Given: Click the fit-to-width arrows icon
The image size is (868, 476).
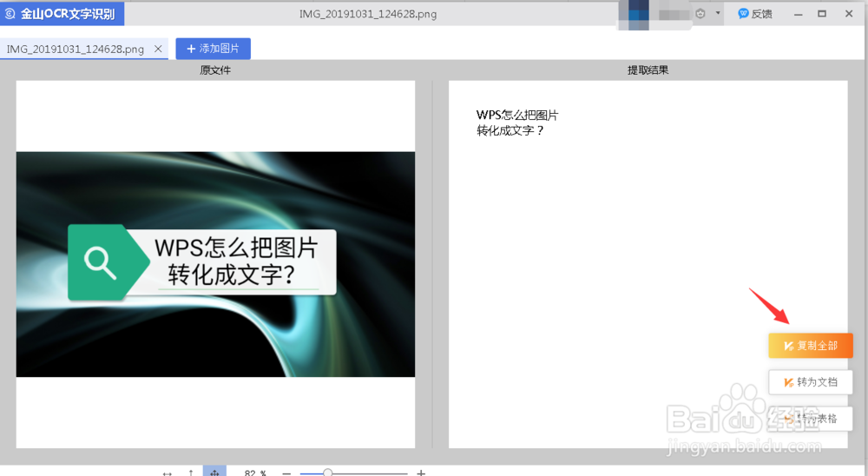Looking at the screenshot, I should pos(168,473).
